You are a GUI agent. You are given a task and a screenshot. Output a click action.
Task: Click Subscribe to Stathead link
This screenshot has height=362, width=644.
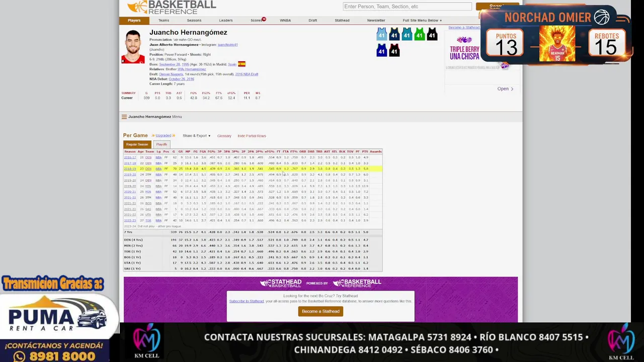click(247, 301)
